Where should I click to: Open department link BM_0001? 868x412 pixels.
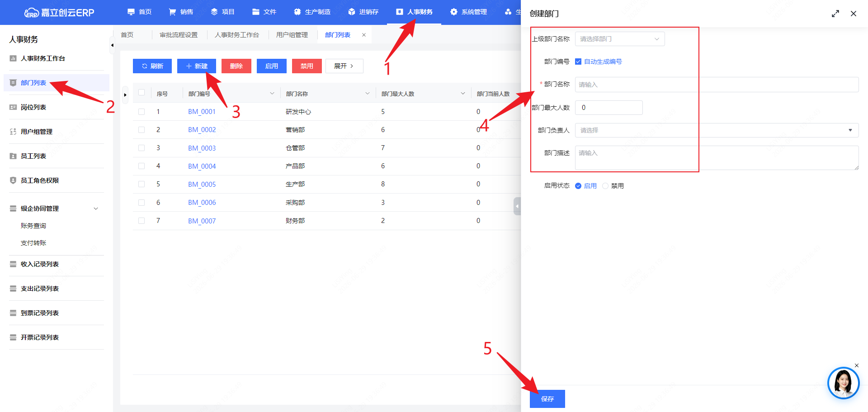point(202,112)
